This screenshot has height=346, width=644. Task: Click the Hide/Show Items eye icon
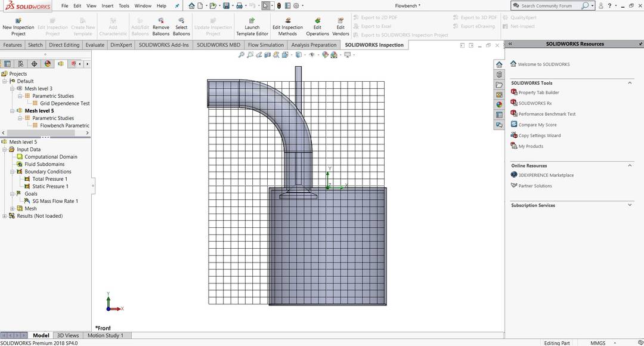[312, 54]
